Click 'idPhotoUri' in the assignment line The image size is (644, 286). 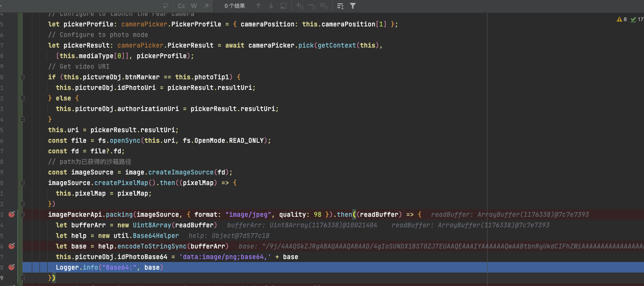click(x=137, y=87)
